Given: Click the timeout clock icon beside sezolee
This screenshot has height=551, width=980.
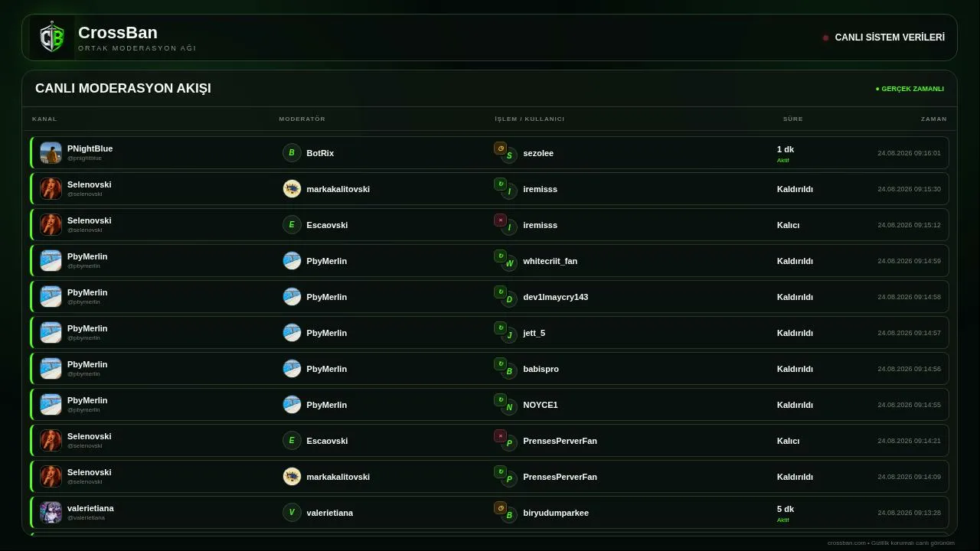Looking at the screenshot, I should click(501, 148).
